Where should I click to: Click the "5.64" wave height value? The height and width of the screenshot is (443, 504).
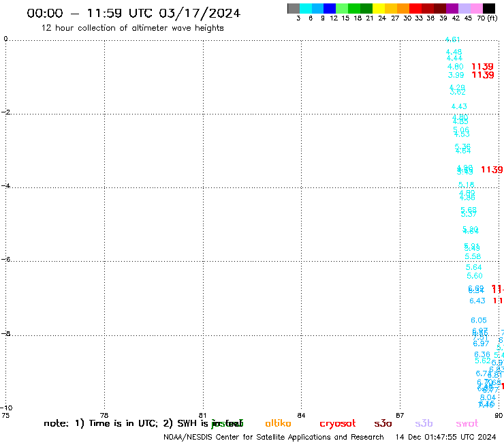coord(474,267)
